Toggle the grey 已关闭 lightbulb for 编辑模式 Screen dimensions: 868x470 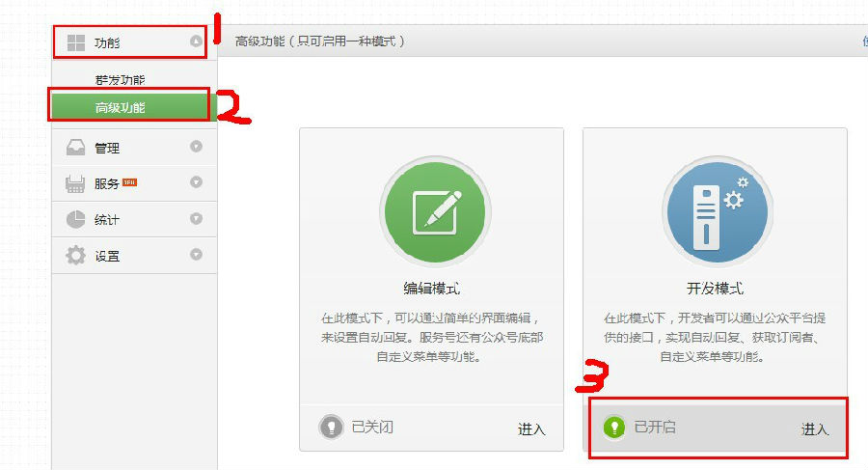[x=331, y=428]
